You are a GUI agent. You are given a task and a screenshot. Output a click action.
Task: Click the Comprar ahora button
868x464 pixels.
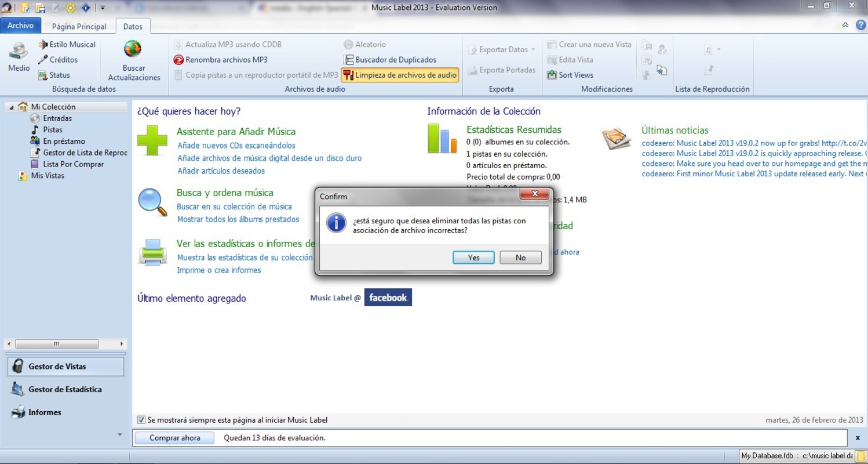point(174,438)
